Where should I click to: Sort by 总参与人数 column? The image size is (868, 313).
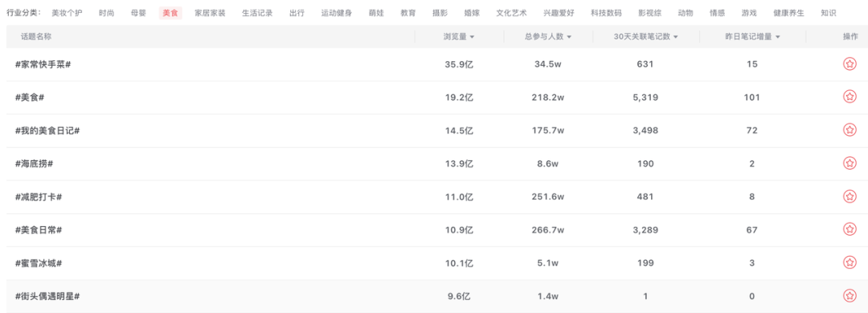[x=548, y=36]
